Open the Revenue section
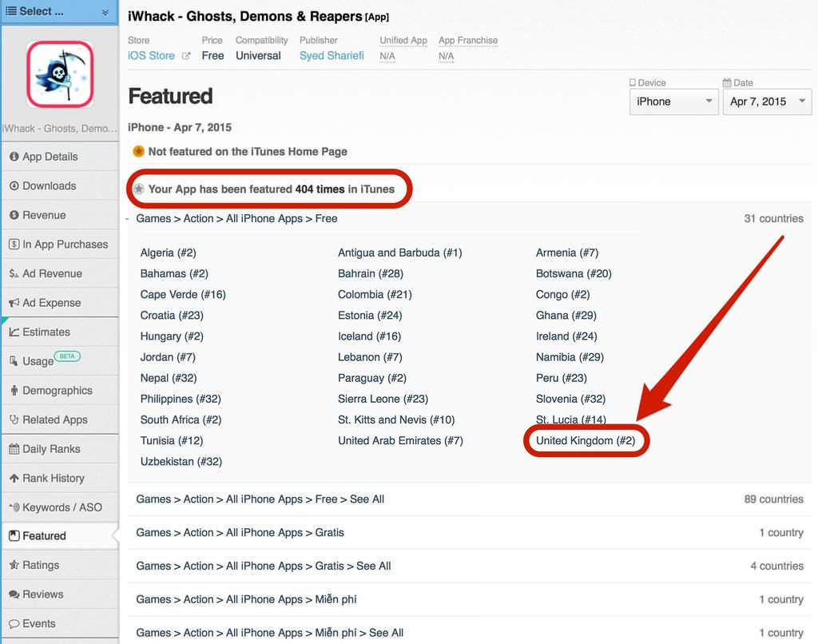 point(59,215)
